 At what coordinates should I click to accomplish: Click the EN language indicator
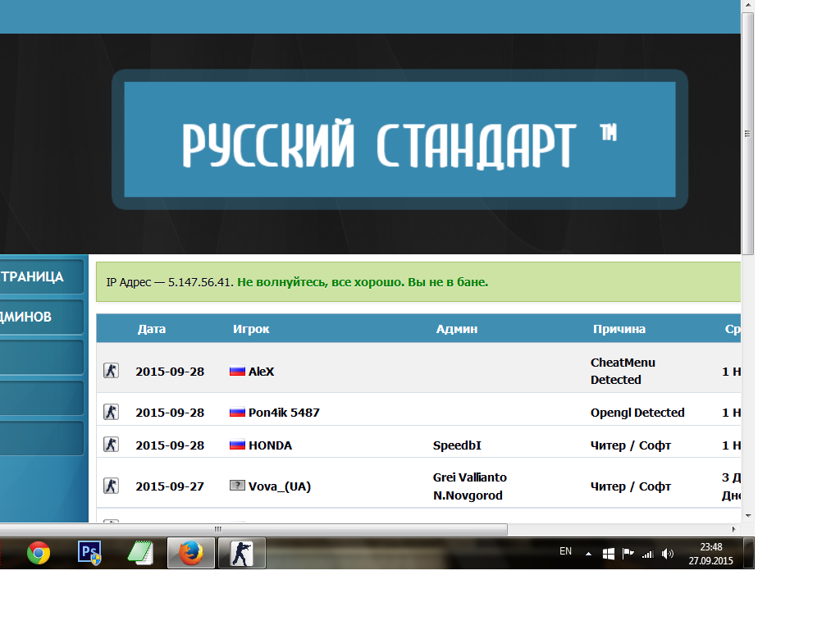point(566,551)
